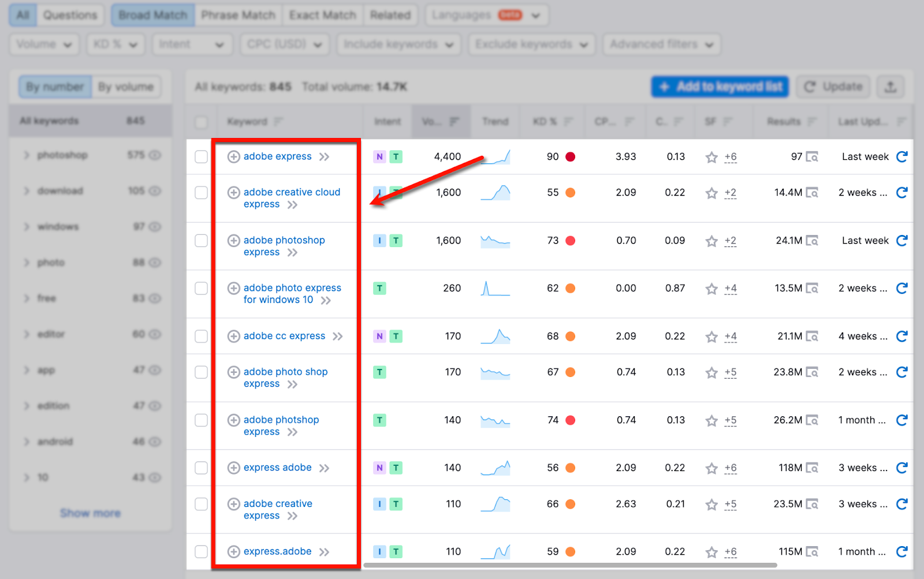924x579 pixels.
Task: Switch to the All tab
Action: (x=23, y=15)
